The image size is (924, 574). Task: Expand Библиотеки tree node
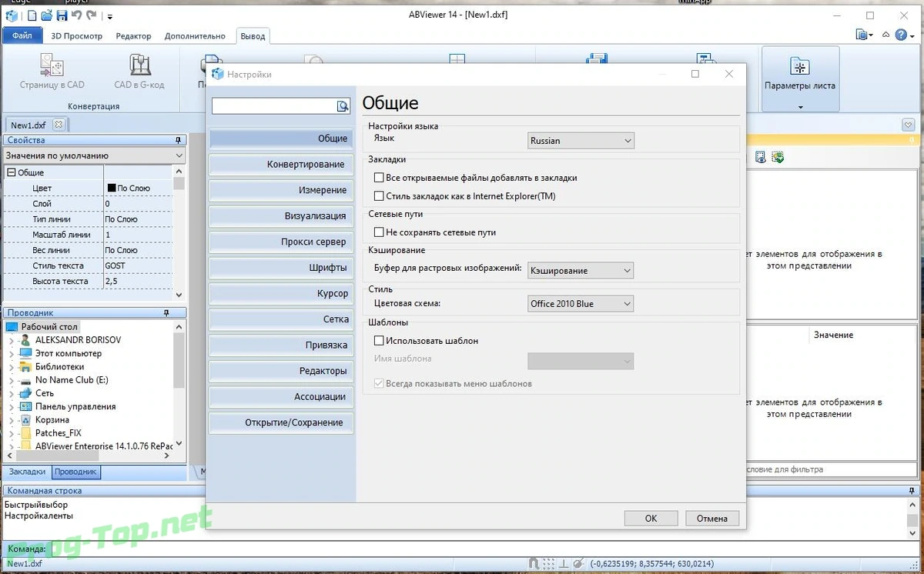12,367
